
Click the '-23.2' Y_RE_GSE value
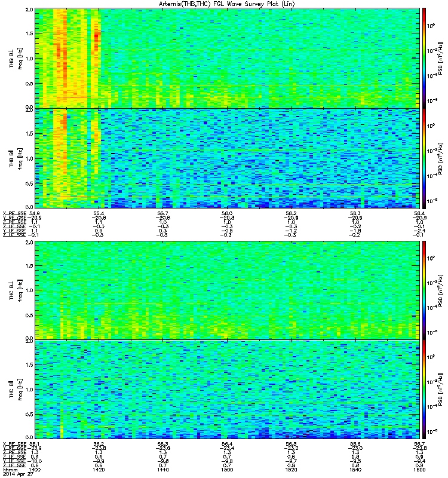coord(291,449)
